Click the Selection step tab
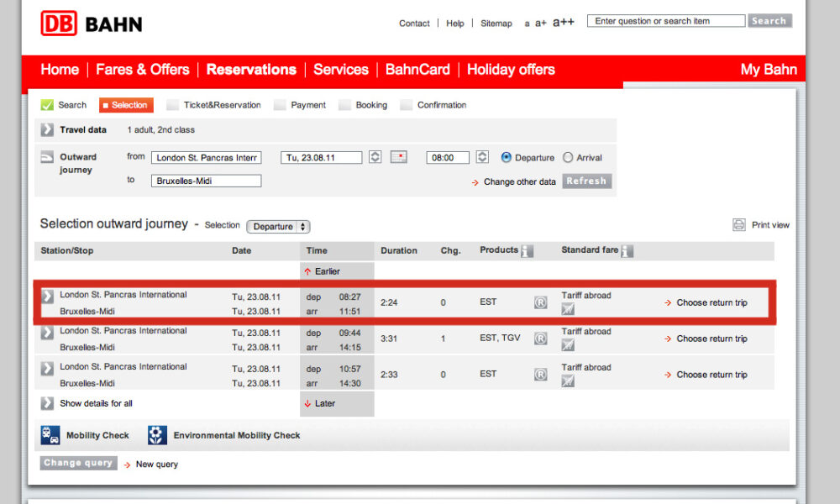Screen dimensions: 840x504 click(126, 105)
